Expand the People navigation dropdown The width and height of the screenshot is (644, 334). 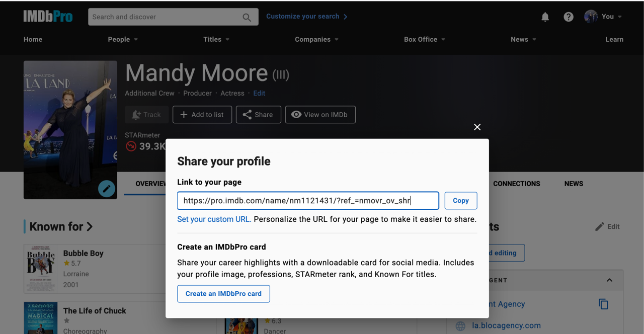123,39
